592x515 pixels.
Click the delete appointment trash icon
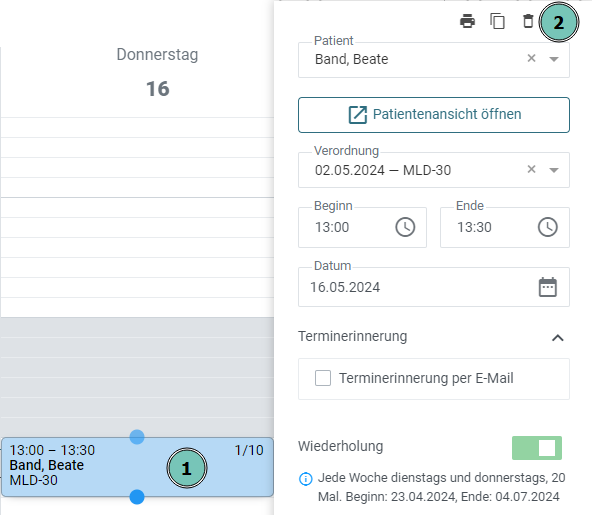[528, 21]
